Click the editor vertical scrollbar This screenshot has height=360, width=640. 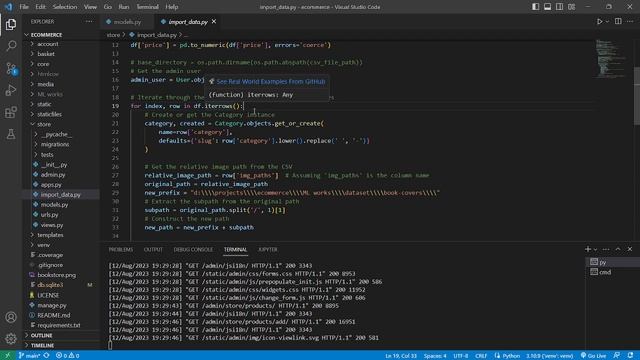pos(637,96)
